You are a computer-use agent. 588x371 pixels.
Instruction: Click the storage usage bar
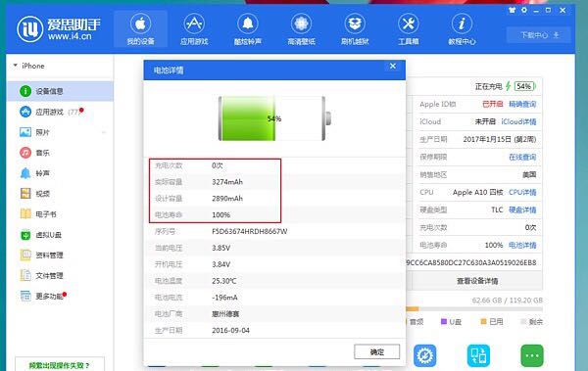tap(474, 309)
